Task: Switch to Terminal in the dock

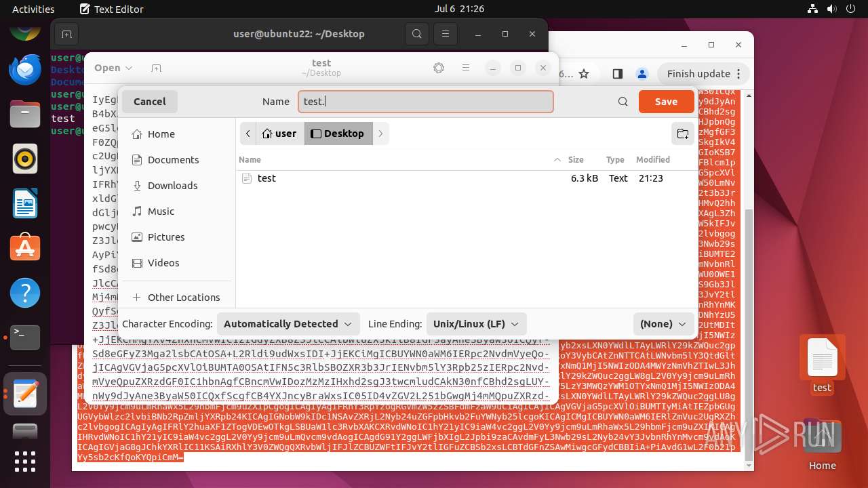Action: pyautogui.click(x=25, y=337)
